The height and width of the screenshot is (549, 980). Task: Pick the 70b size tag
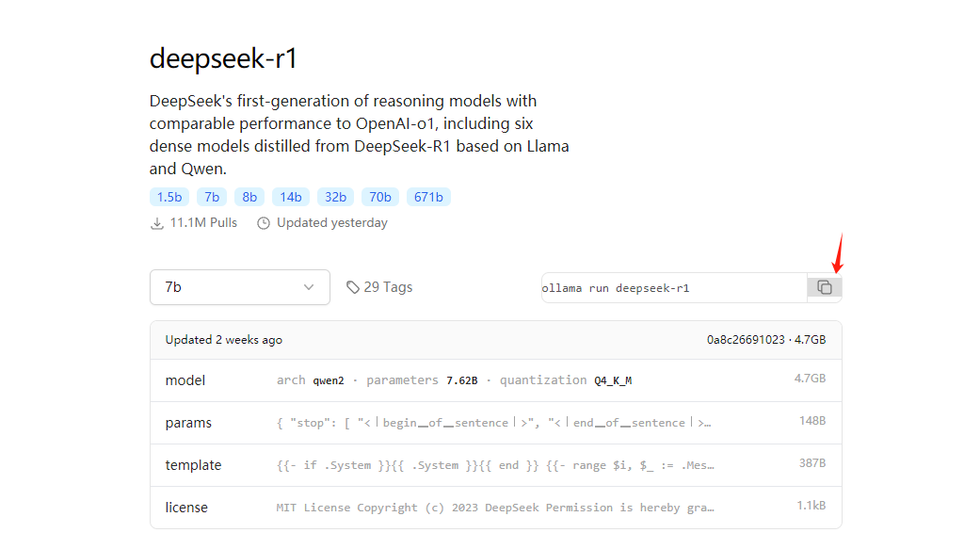[380, 197]
